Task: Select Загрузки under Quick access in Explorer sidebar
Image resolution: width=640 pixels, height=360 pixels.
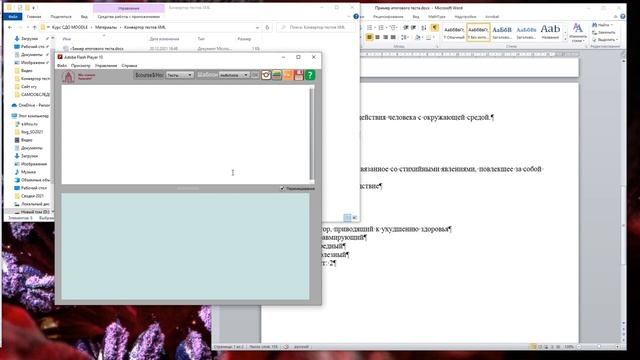Action: click(29, 39)
